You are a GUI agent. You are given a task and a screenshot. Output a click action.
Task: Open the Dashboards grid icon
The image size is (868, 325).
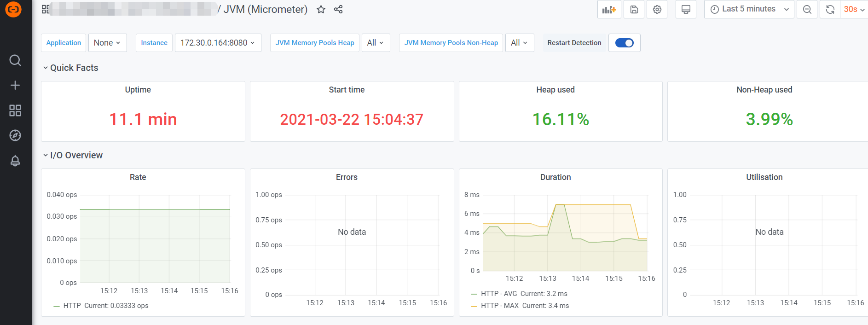(15, 110)
